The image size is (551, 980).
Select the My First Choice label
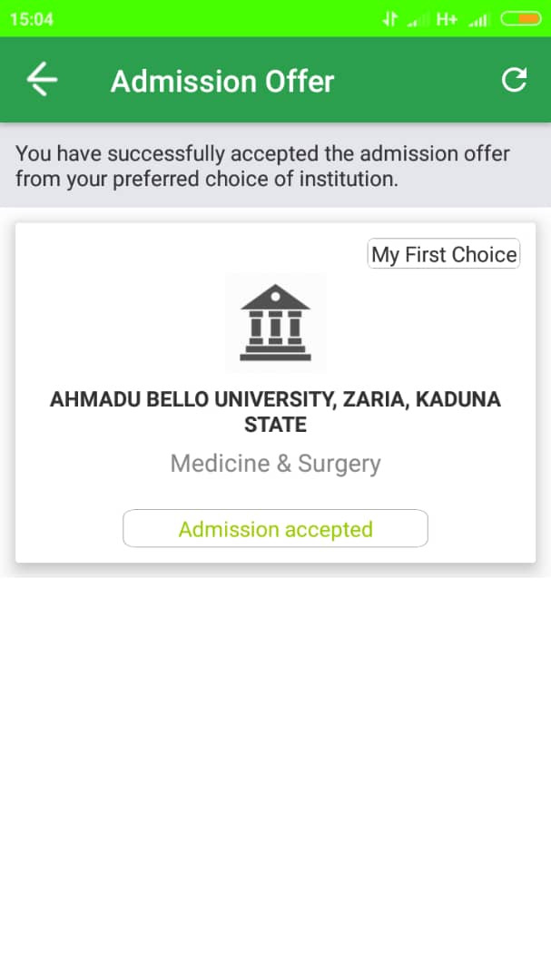[444, 254]
